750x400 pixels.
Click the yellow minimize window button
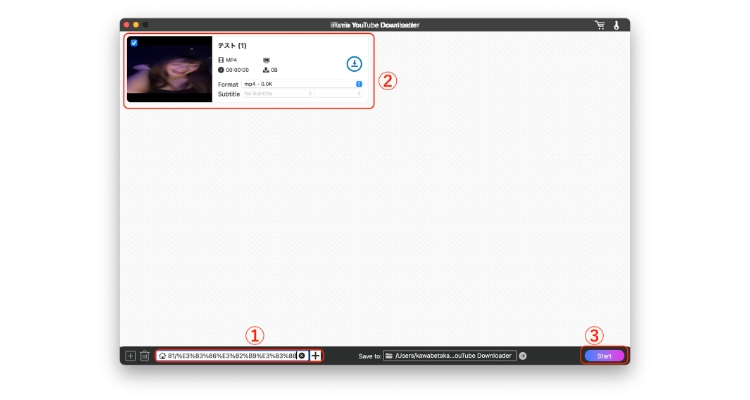coord(136,25)
